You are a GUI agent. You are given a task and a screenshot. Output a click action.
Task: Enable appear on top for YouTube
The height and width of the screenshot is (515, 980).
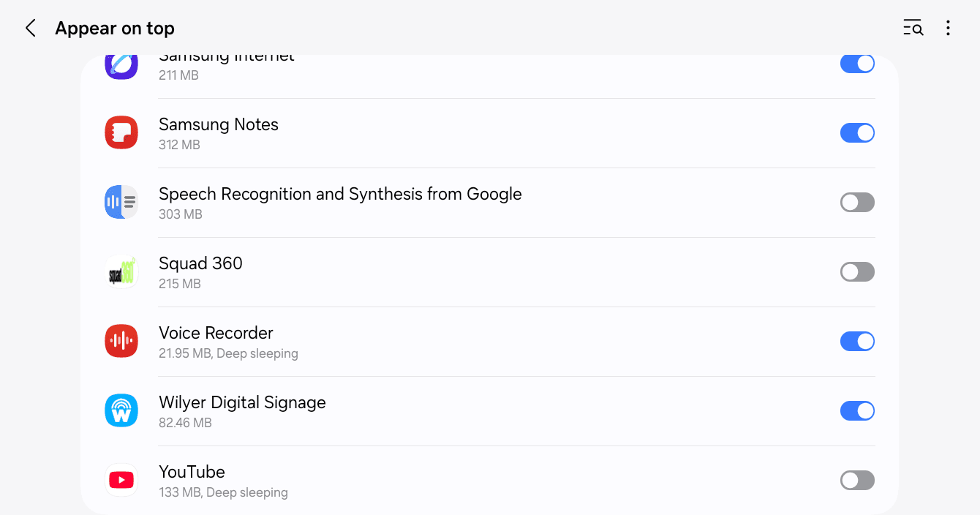pyautogui.click(x=857, y=480)
